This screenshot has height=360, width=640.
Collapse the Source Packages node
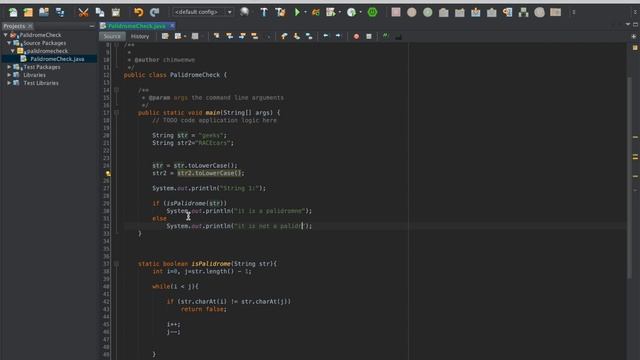[x=9, y=43]
